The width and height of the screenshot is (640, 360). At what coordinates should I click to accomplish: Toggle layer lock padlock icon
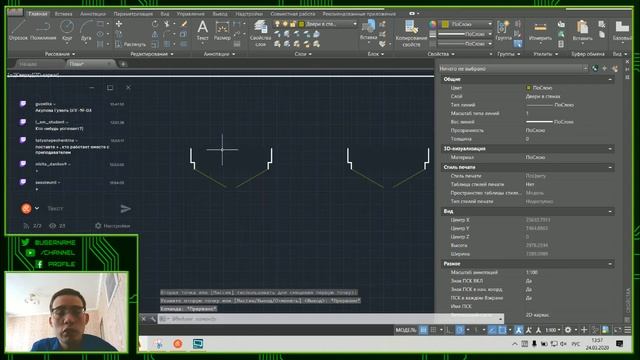[293, 24]
